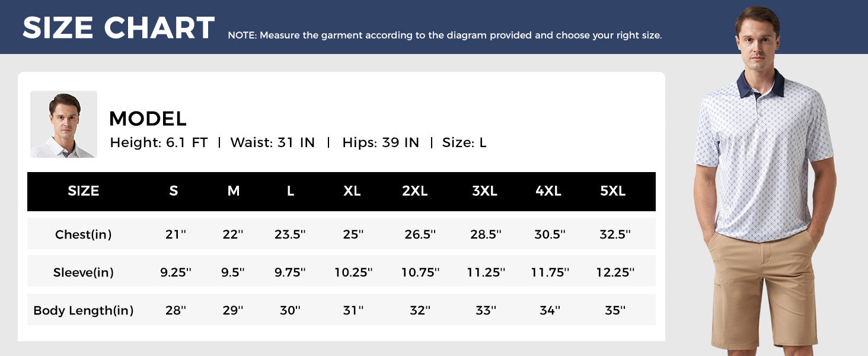Viewport: 868px width, 356px height.
Task: Select the XL size column header
Action: [x=352, y=191]
